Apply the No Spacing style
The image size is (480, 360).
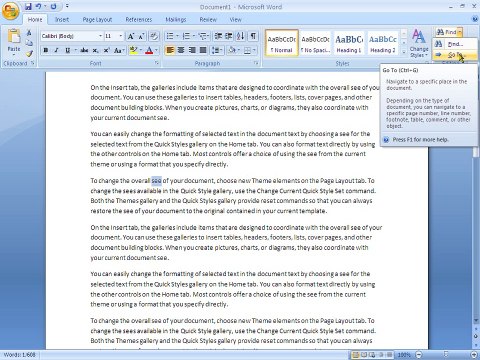tap(315, 43)
